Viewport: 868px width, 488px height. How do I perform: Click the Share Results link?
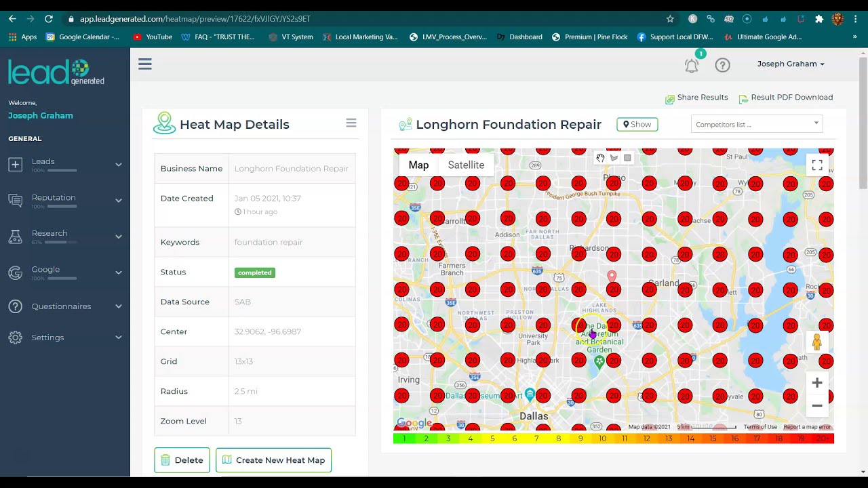[696, 98]
